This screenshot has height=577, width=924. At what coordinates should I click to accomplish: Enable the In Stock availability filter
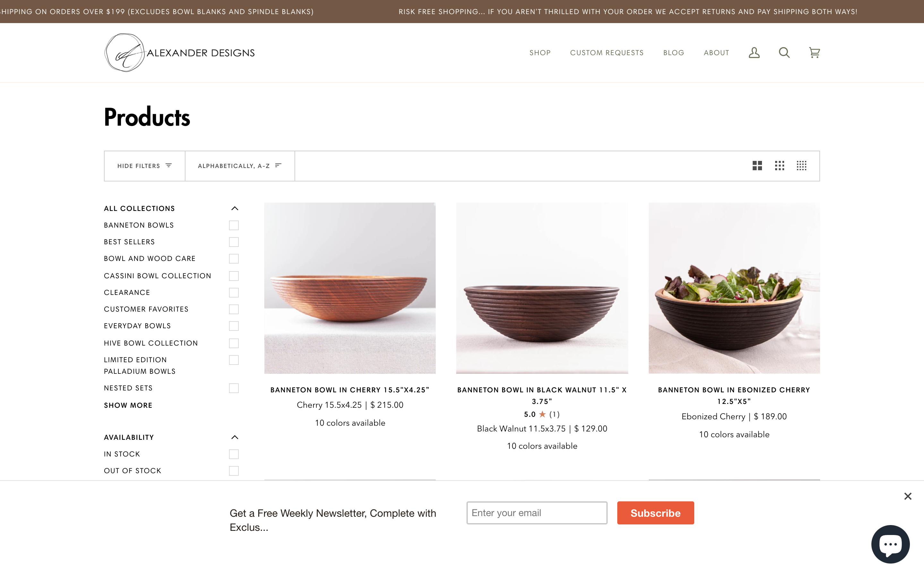click(x=234, y=454)
